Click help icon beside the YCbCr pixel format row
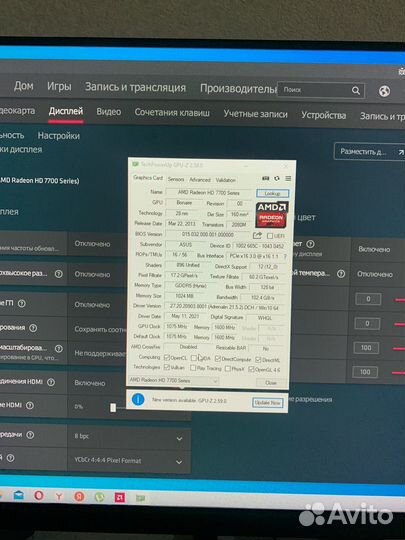The width and height of the screenshot is (405, 540). (x=10, y=458)
